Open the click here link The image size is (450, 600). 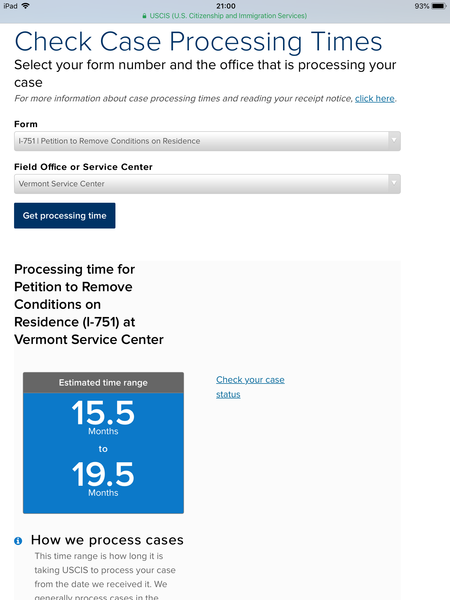[375, 99]
